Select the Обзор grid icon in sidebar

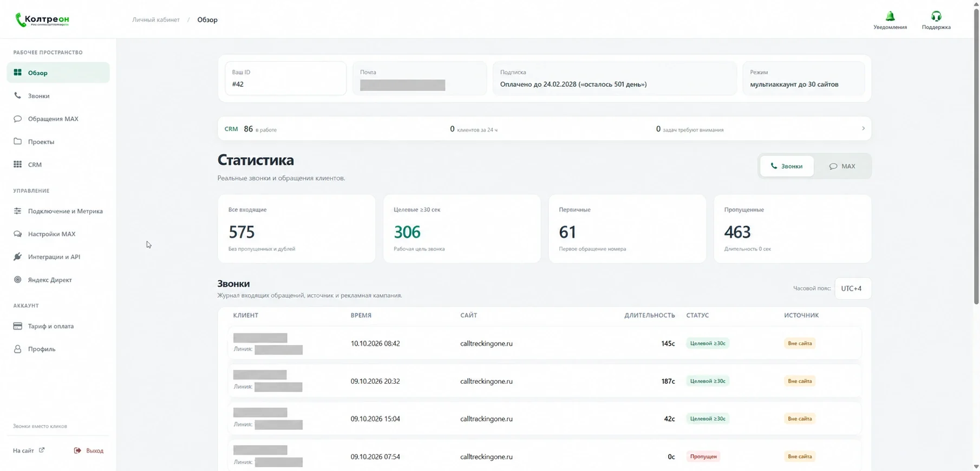pyautogui.click(x=18, y=73)
